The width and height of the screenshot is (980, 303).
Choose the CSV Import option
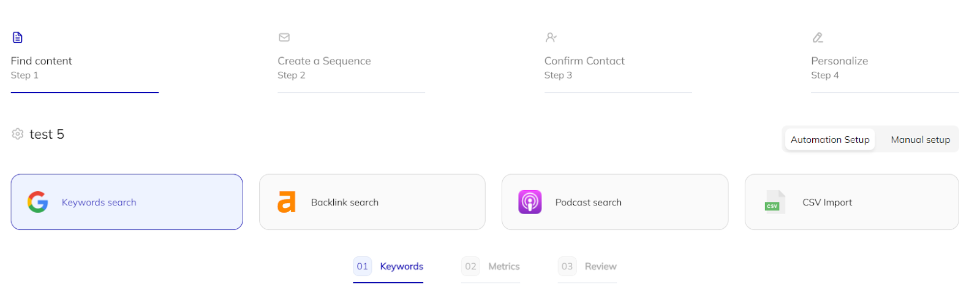click(852, 202)
